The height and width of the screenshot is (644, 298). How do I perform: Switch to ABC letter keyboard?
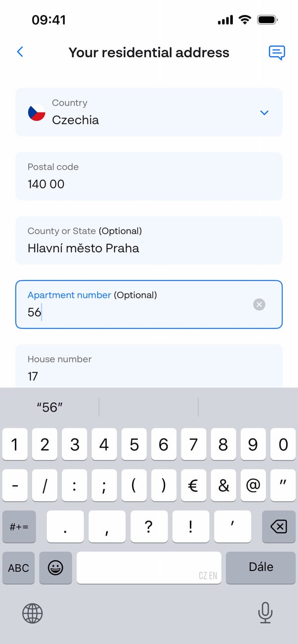point(19,568)
